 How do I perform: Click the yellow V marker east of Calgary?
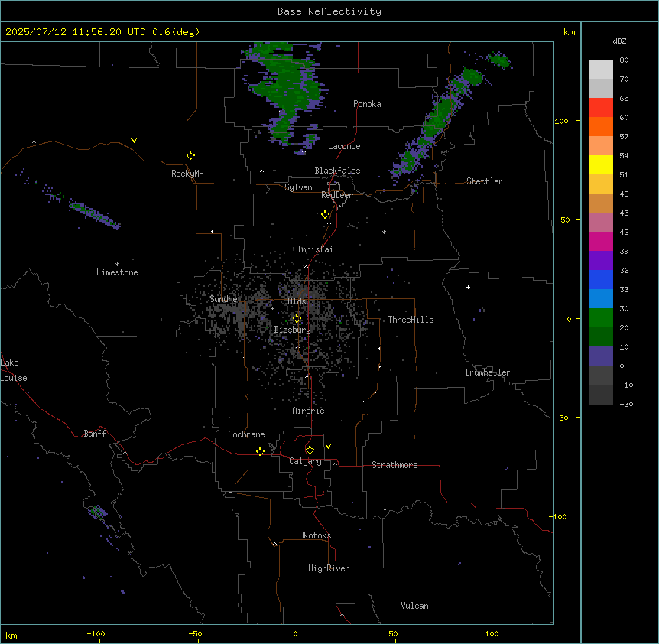click(x=328, y=447)
